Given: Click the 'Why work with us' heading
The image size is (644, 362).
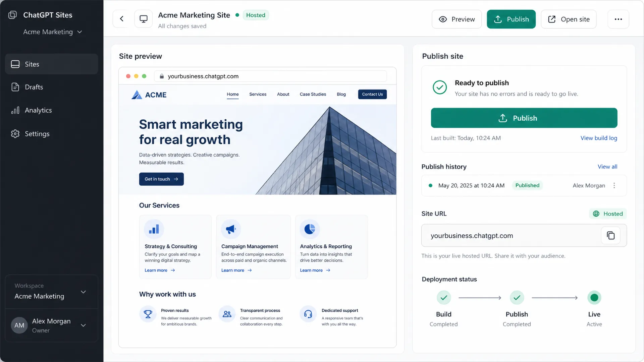Looking at the screenshot, I should tap(167, 294).
